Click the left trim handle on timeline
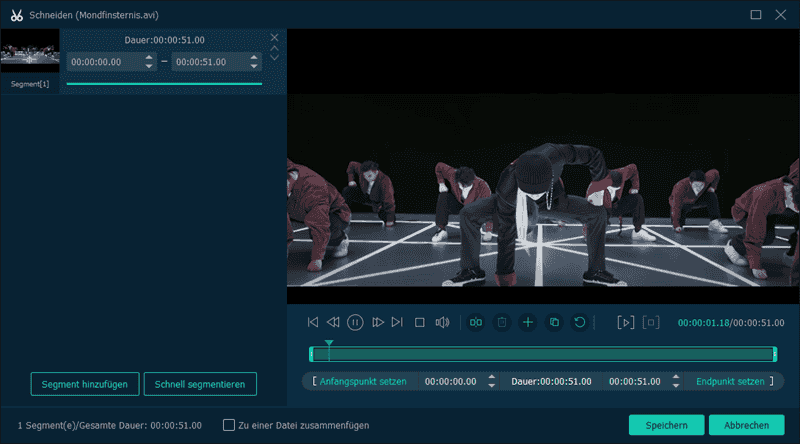 [311, 354]
